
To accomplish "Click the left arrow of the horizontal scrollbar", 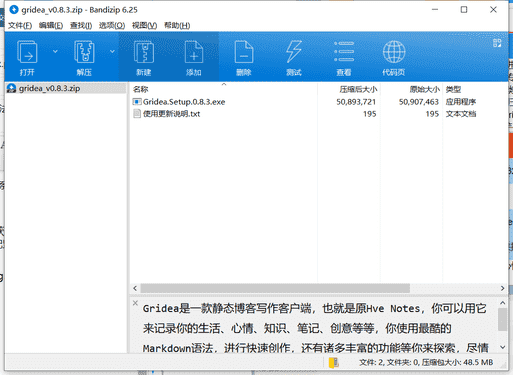I will 135,288.
